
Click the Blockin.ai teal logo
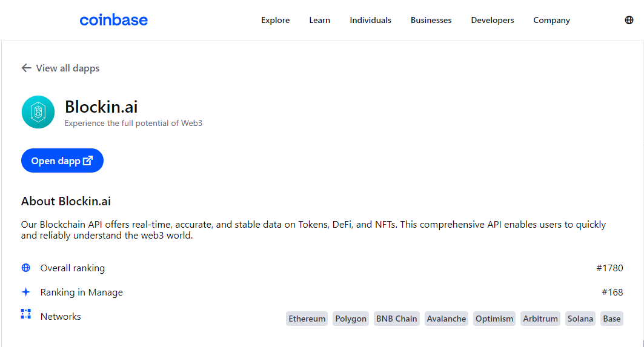38,112
